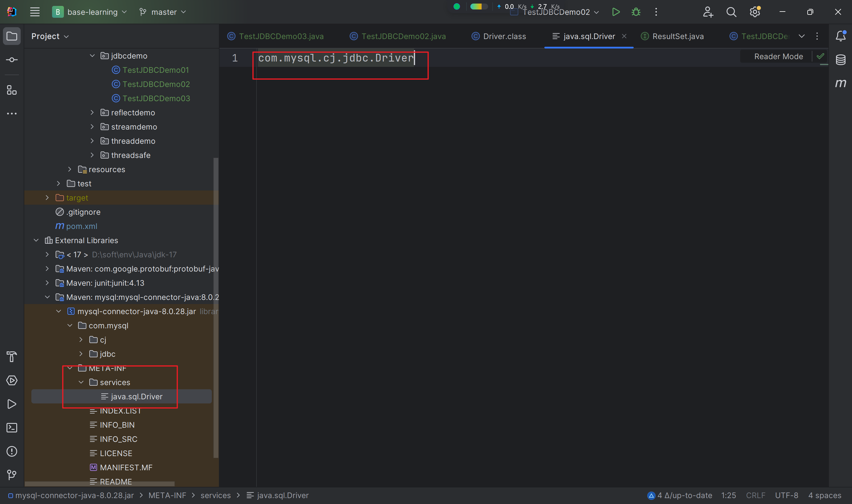Screen dimensions: 852x504
Task: Toggle Reader Mode in the editor
Action: pos(778,56)
